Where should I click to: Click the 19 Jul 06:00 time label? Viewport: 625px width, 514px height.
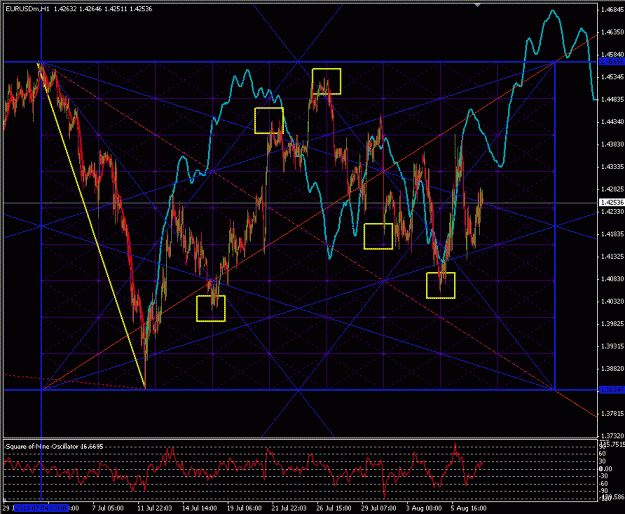pyautogui.click(x=244, y=508)
